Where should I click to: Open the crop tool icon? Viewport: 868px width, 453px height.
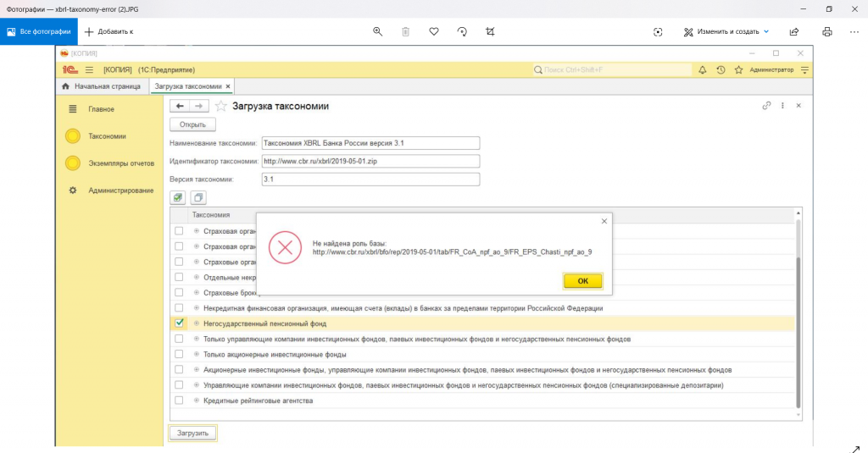[491, 31]
